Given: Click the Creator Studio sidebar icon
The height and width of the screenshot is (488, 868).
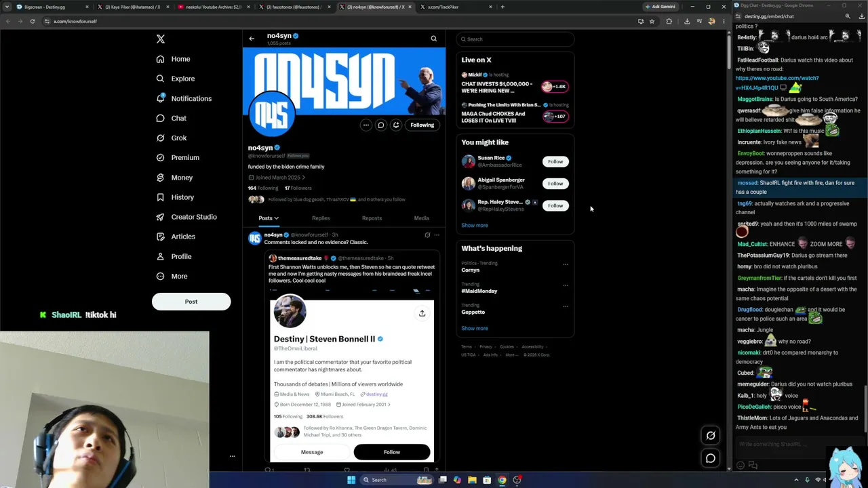Looking at the screenshot, I should pyautogui.click(x=160, y=217).
